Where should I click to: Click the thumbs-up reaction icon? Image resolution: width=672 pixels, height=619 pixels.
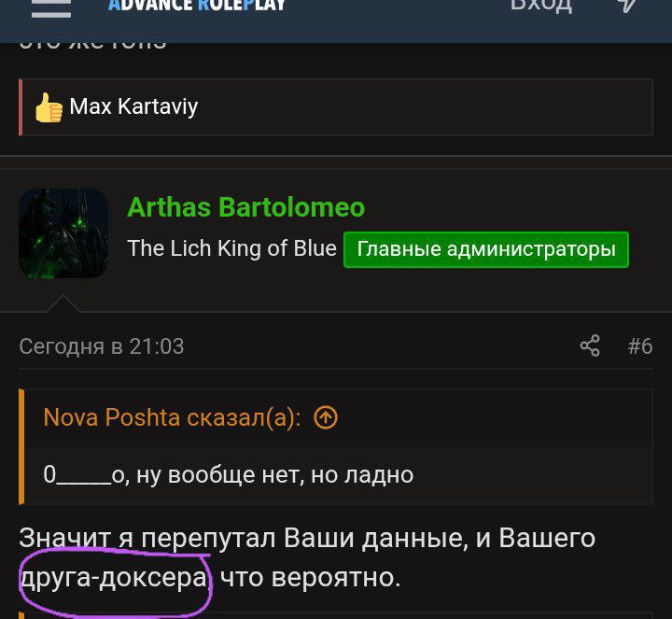(x=49, y=107)
